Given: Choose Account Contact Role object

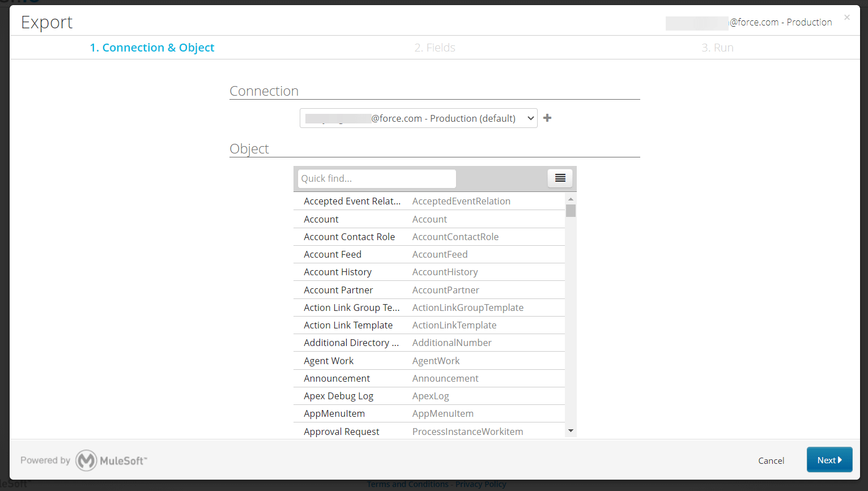Looking at the screenshot, I should [429, 237].
